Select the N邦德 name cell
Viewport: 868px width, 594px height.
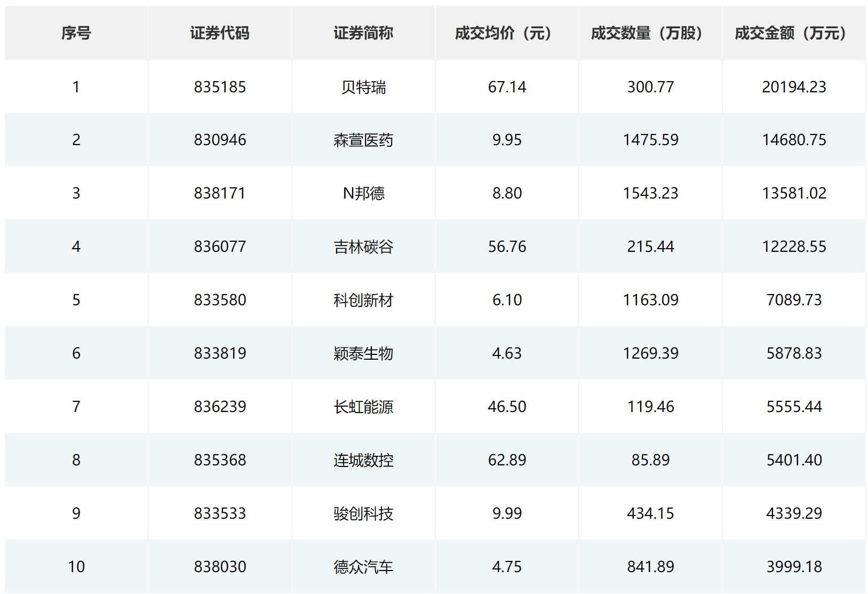tap(363, 193)
